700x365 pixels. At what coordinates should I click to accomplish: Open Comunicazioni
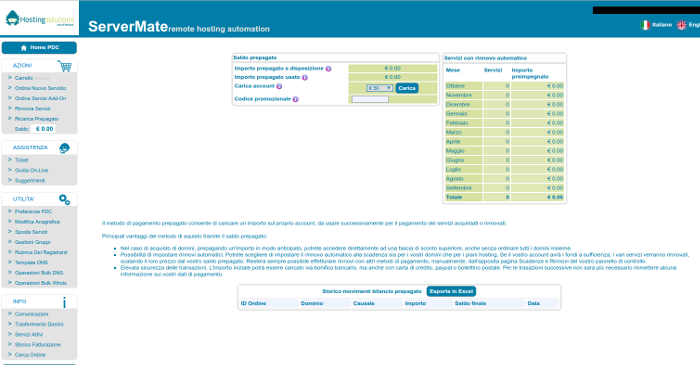(31, 315)
